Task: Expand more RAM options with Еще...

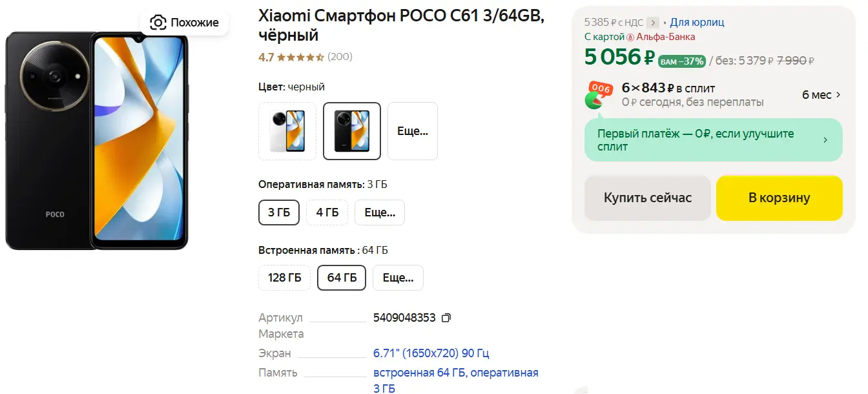Action: point(380,212)
